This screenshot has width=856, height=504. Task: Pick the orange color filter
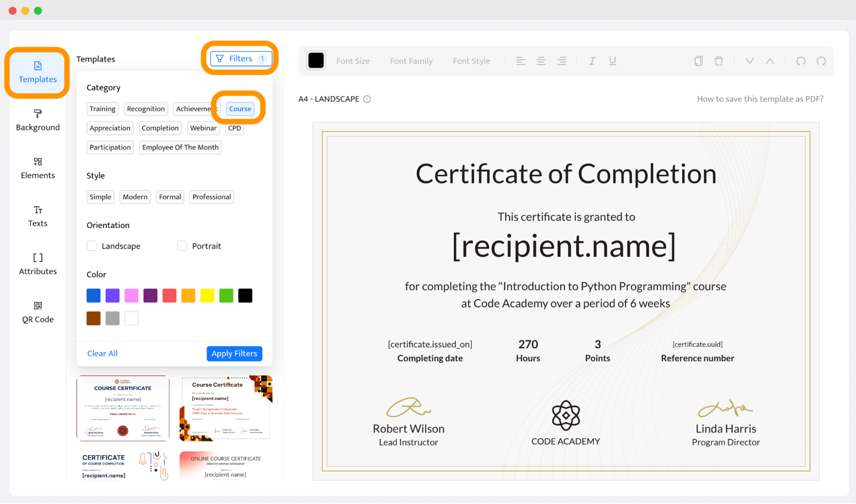[x=188, y=296]
